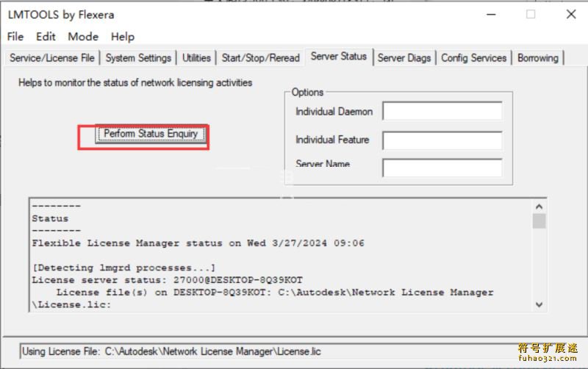Click the status output scroll up arrow
Screen dimensions: 588x369
[539, 207]
